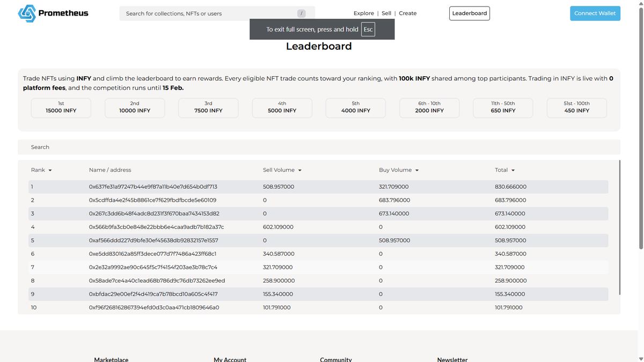Click address 0x637fe31a97247b44e9f87a11b40e7d654b0df713
The height and width of the screenshot is (362, 644).
[153, 187]
